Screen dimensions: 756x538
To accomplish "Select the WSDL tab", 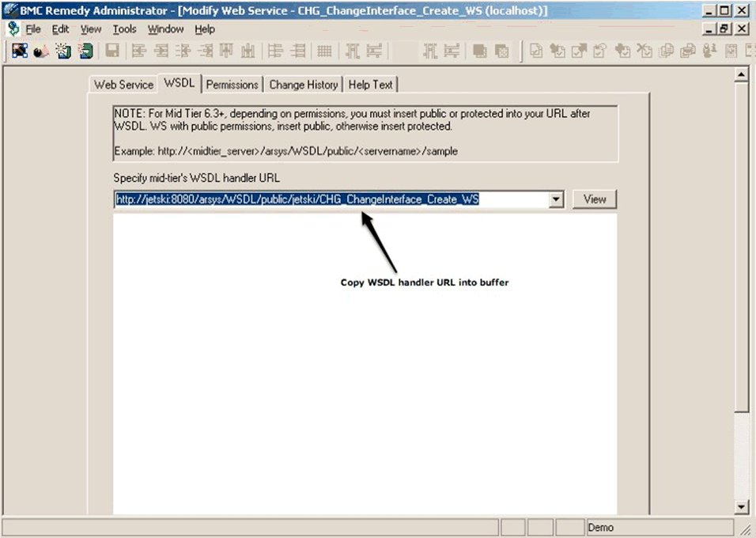I will click(x=180, y=83).
